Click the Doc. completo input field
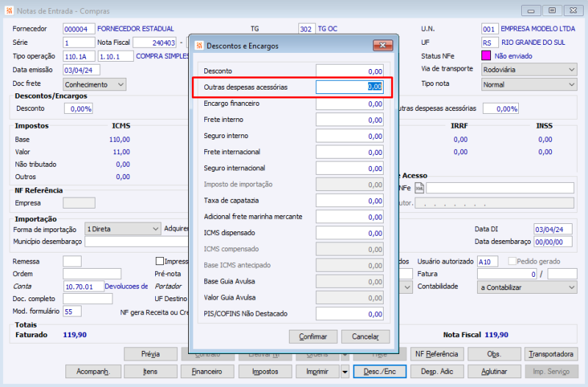The image size is (588, 387). pyautogui.click(x=87, y=299)
